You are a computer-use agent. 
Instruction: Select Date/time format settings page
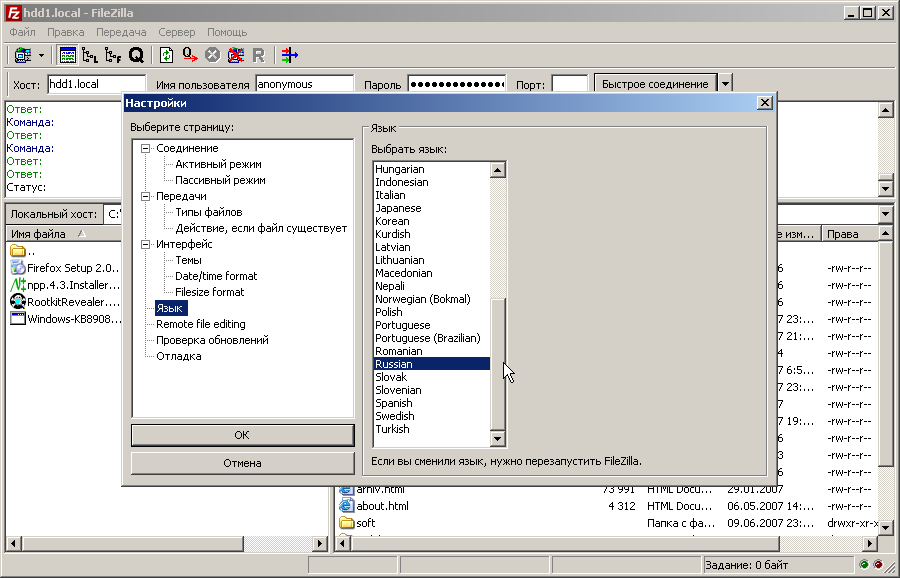[x=216, y=276]
